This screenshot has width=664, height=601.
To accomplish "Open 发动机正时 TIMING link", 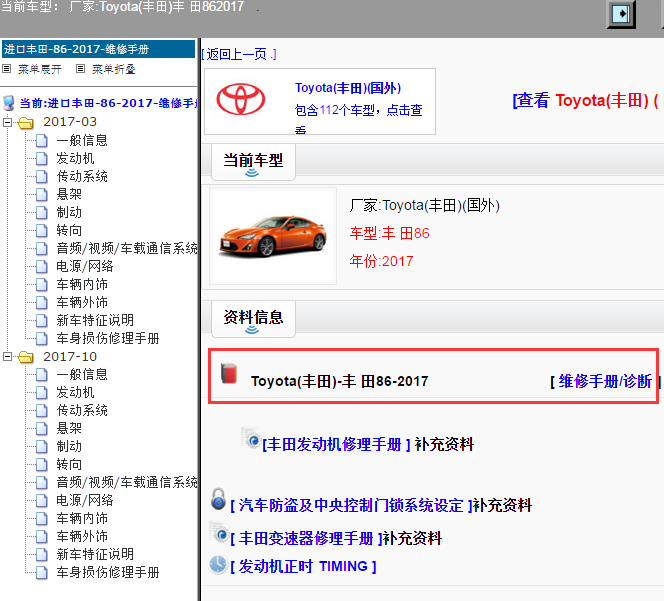I will click(x=303, y=566).
